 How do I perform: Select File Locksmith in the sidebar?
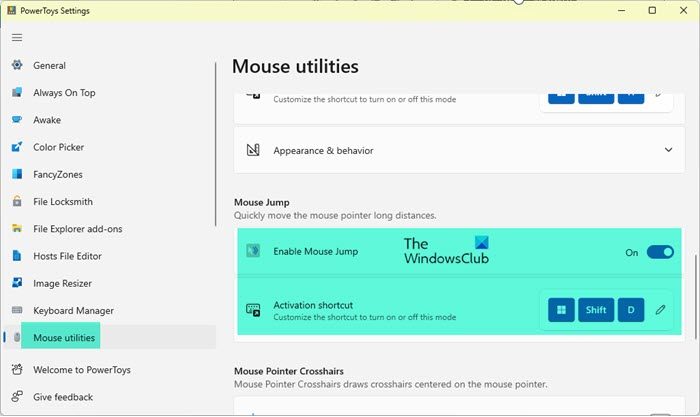click(63, 201)
